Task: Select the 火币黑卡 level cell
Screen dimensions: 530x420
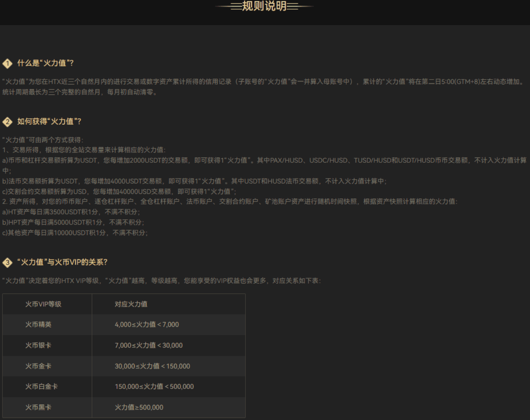Action: 38,407
